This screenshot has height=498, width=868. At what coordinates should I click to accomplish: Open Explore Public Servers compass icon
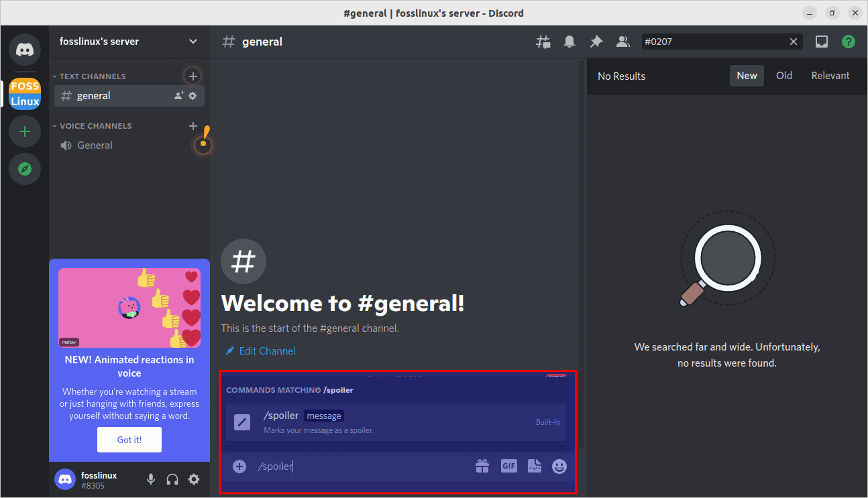(x=25, y=169)
